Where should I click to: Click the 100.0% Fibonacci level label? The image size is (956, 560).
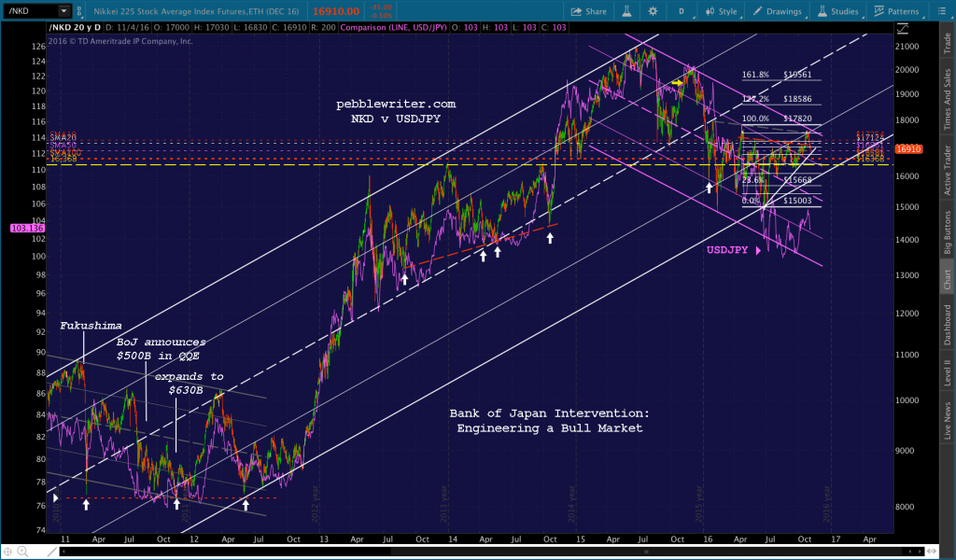(755, 119)
